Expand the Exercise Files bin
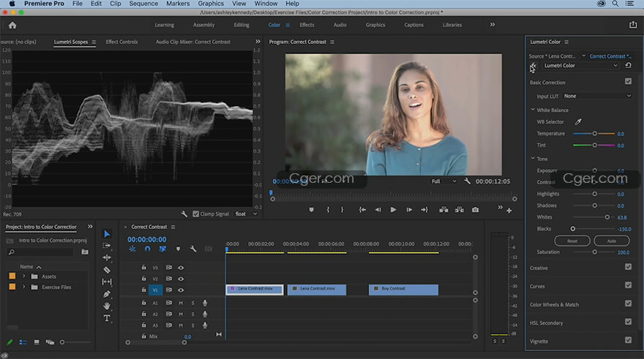Viewport: 644px width, 359px height. [x=24, y=287]
